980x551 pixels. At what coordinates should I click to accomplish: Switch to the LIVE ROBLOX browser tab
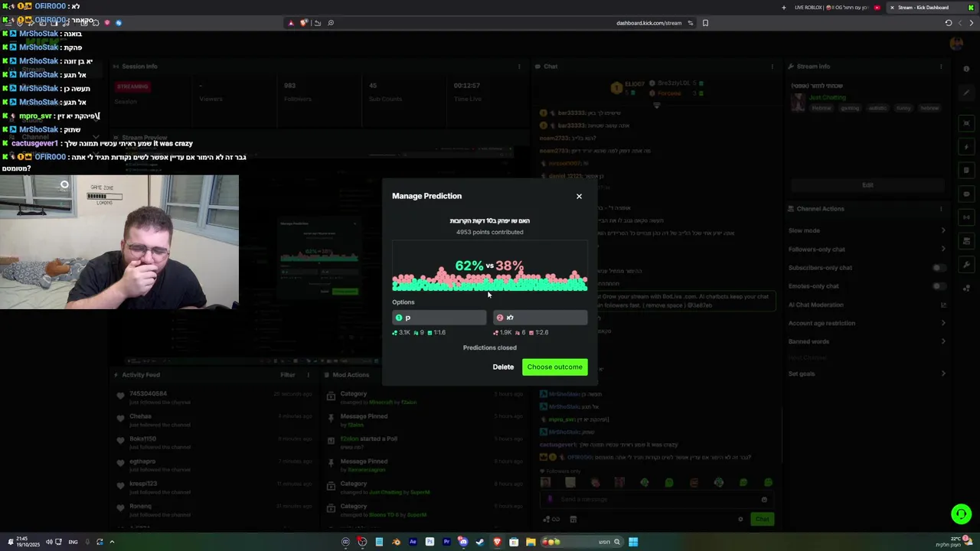[x=837, y=8]
